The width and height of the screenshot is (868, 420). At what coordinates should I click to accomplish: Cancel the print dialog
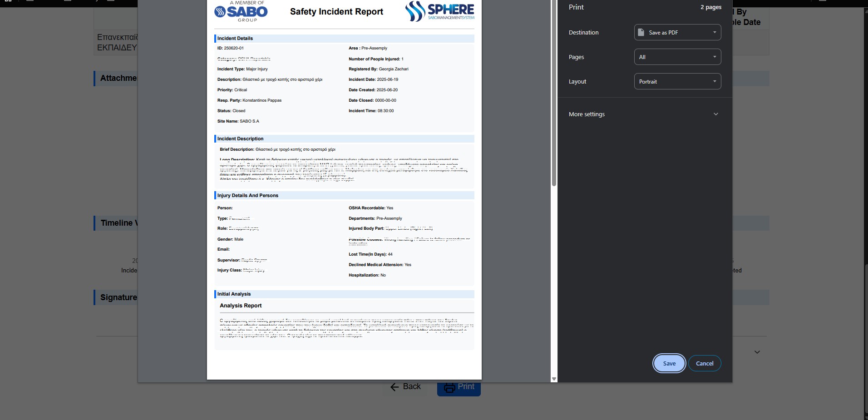(705, 363)
